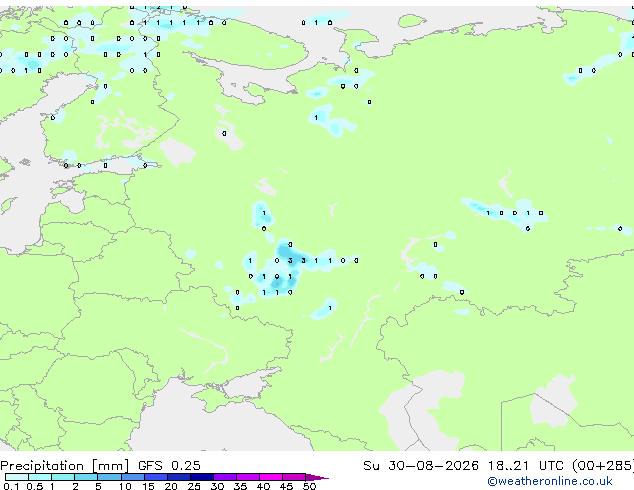Select the 2–5 mm legend color swatch
The image size is (634, 490).
pyautogui.click(x=86, y=477)
